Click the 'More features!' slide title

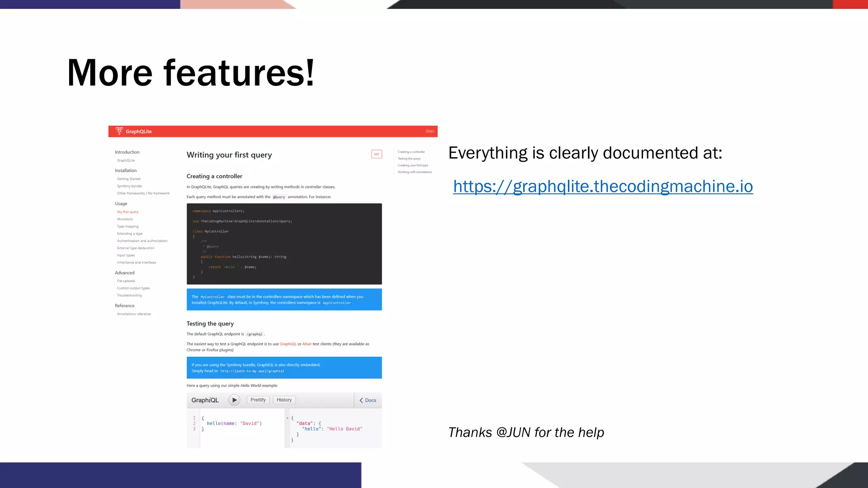(x=191, y=72)
